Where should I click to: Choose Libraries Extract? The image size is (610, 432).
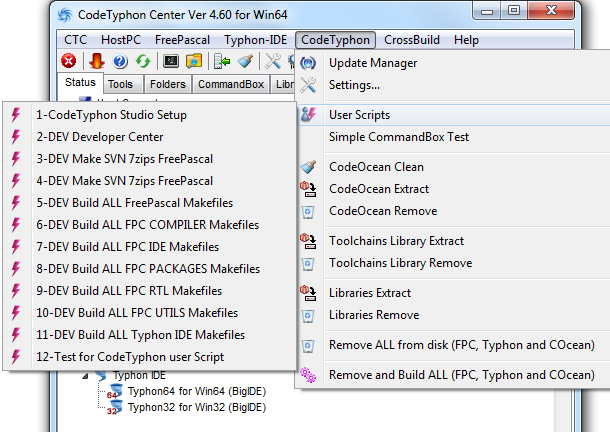(x=452, y=293)
